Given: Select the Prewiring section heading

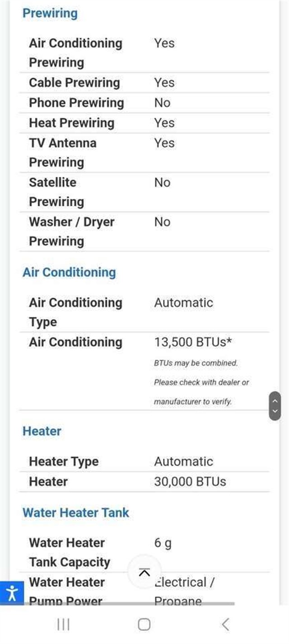Looking at the screenshot, I should click(x=50, y=13).
